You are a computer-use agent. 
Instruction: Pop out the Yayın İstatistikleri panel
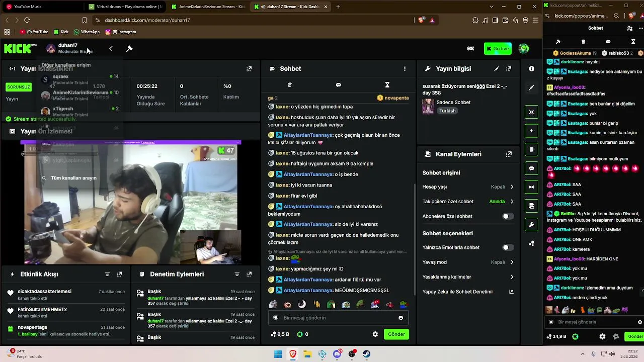(x=249, y=69)
